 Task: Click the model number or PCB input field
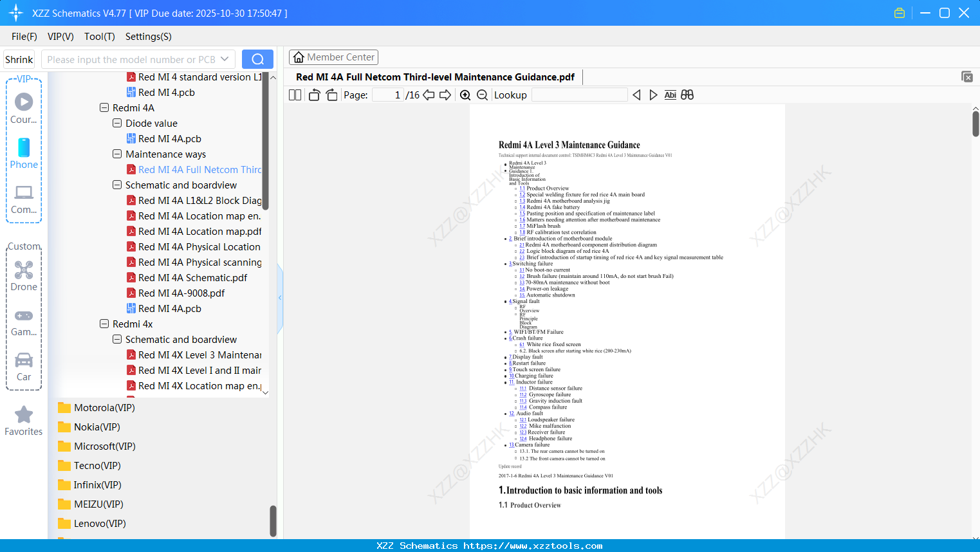[131, 59]
